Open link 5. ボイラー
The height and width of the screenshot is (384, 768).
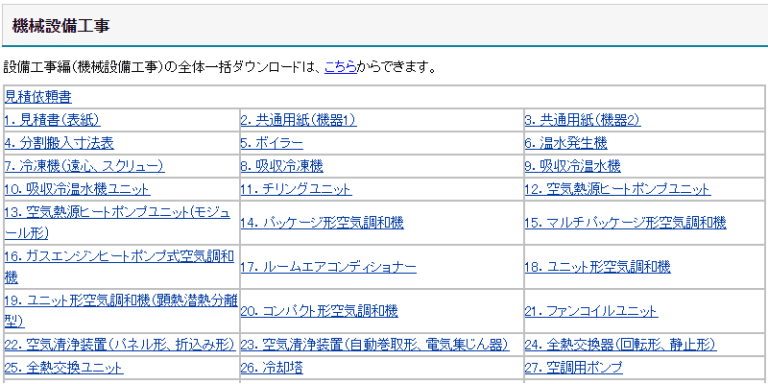272,143
